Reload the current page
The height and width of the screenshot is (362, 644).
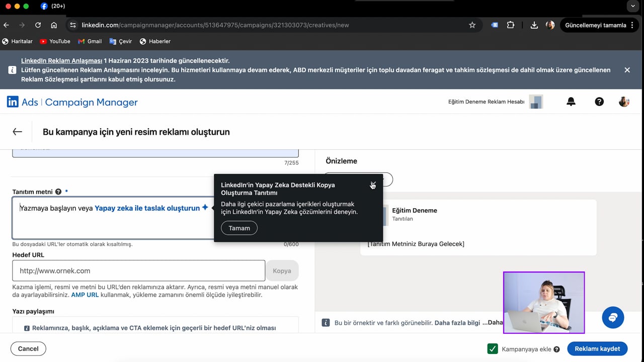38,25
